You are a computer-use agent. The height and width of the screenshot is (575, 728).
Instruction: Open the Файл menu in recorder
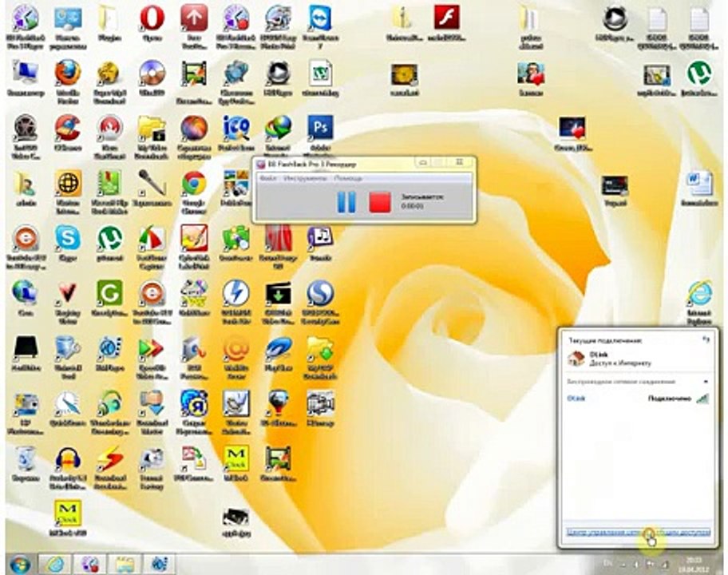[268, 178]
